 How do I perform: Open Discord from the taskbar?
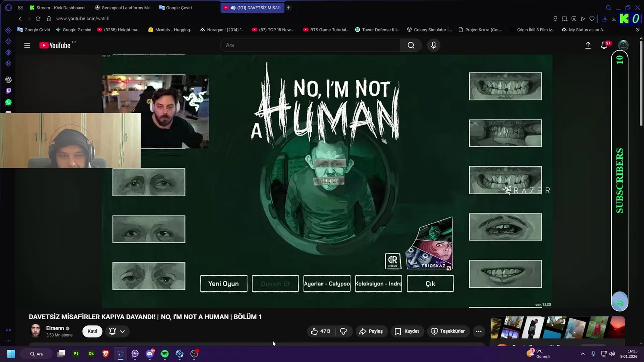point(150,354)
